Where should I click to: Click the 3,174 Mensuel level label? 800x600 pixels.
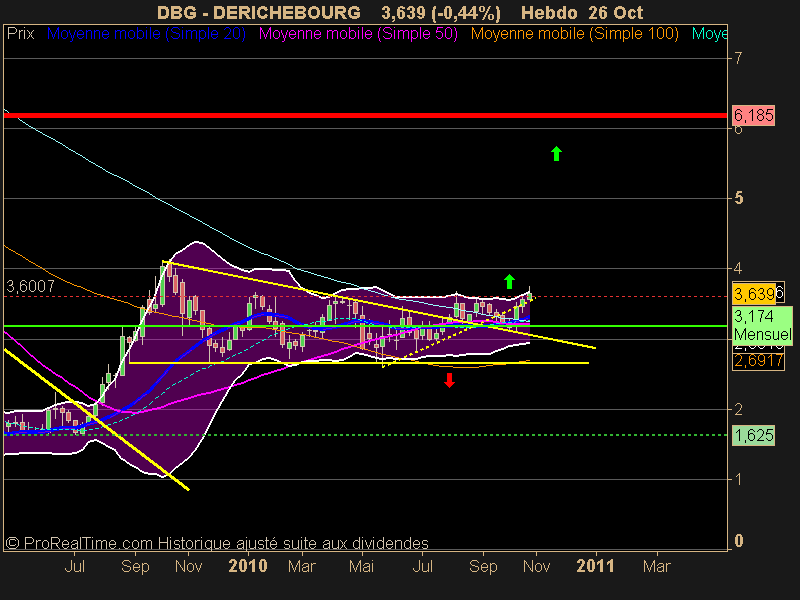coord(763,326)
